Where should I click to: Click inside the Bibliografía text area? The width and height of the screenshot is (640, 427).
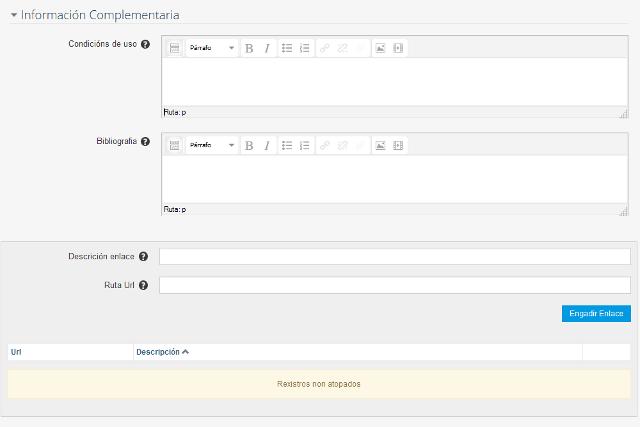tap(394, 178)
